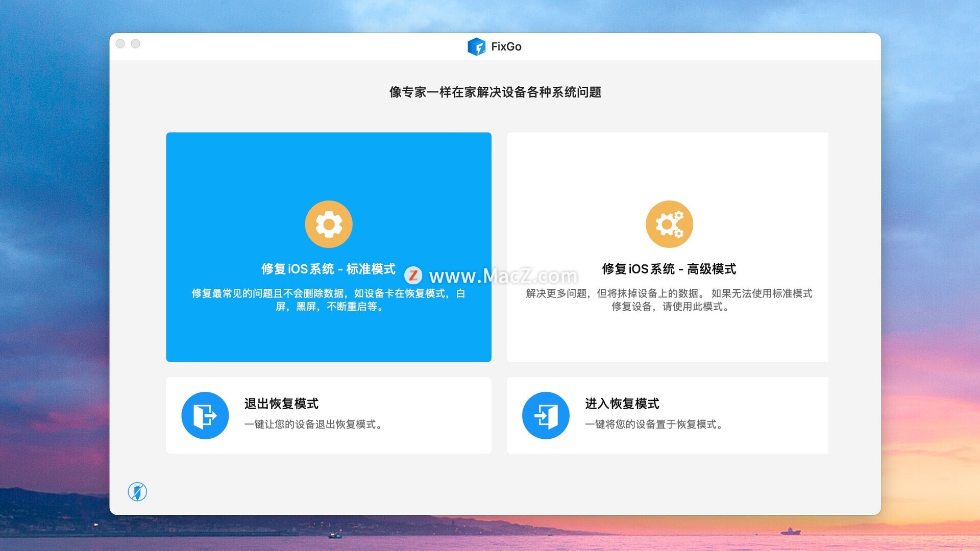980x551 pixels.
Task: Open 退出恢复模式 option
Action: coord(281,404)
